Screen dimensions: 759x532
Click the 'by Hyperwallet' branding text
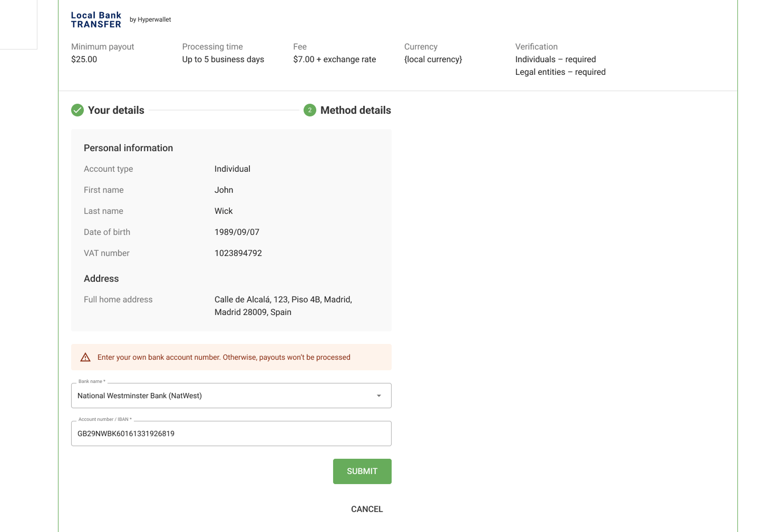click(150, 19)
